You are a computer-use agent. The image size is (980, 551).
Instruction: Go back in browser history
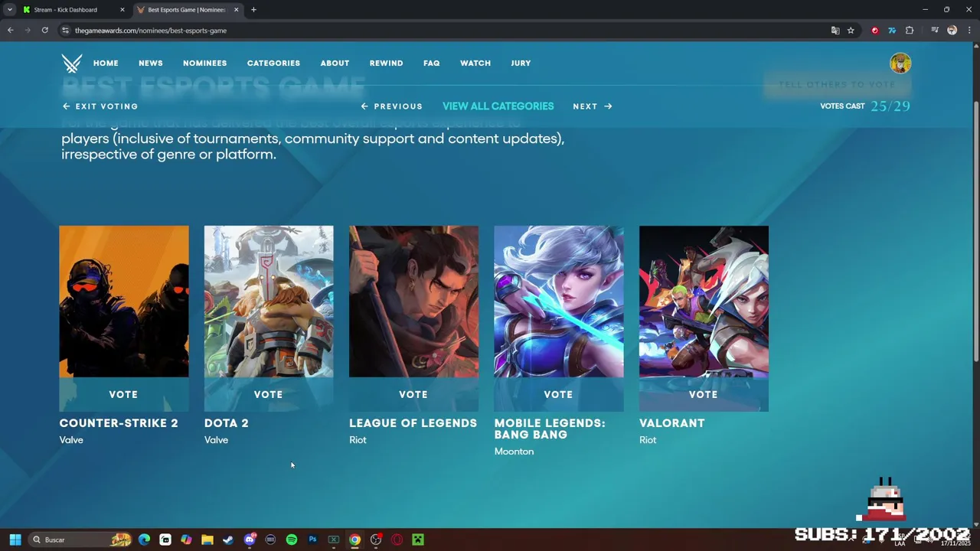click(x=11, y=31)
